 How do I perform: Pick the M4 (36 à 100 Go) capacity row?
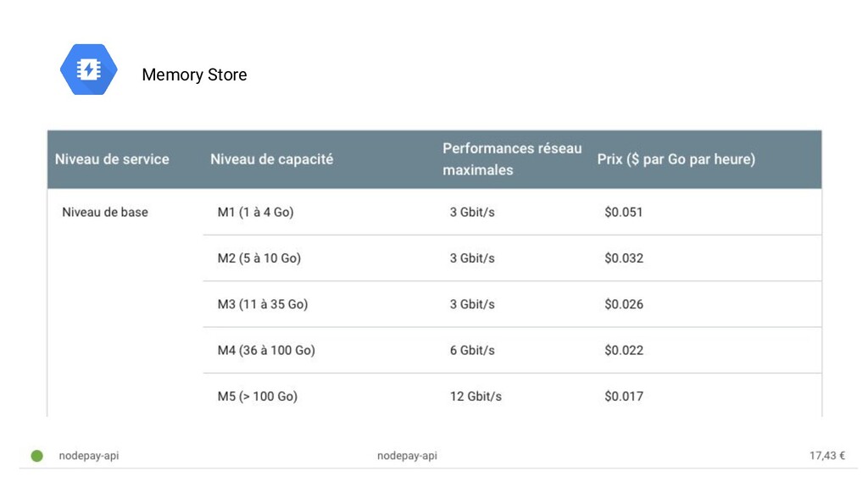coord(266,350)
